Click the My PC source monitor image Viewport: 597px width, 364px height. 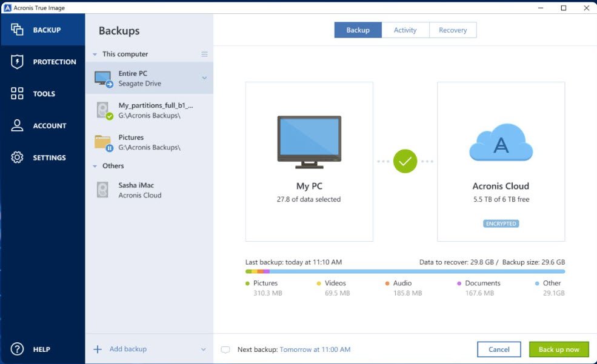[309, 142]
